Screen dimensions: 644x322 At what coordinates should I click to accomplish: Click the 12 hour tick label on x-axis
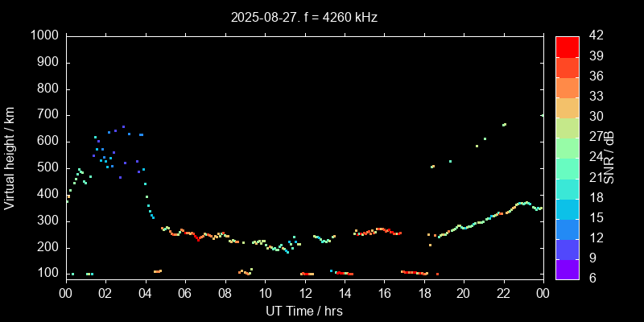(304, 293)
